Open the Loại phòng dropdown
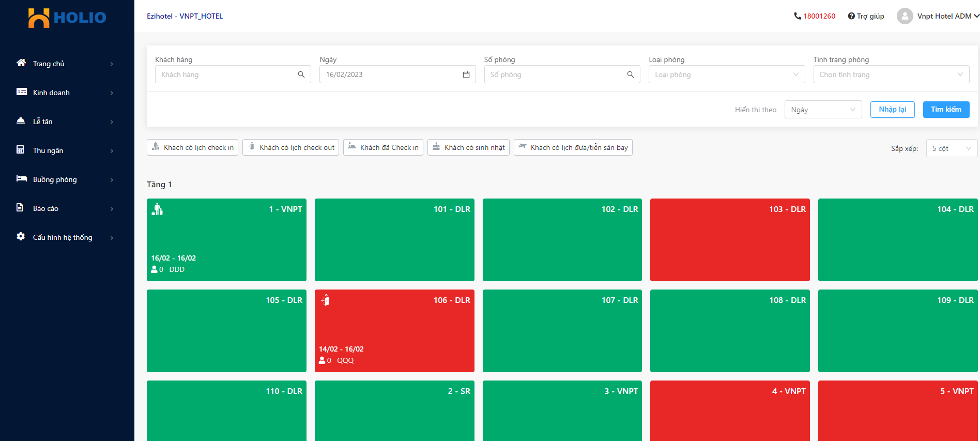Image resolution: width=980 pixels, height=441 pixels. coord(726,74)
